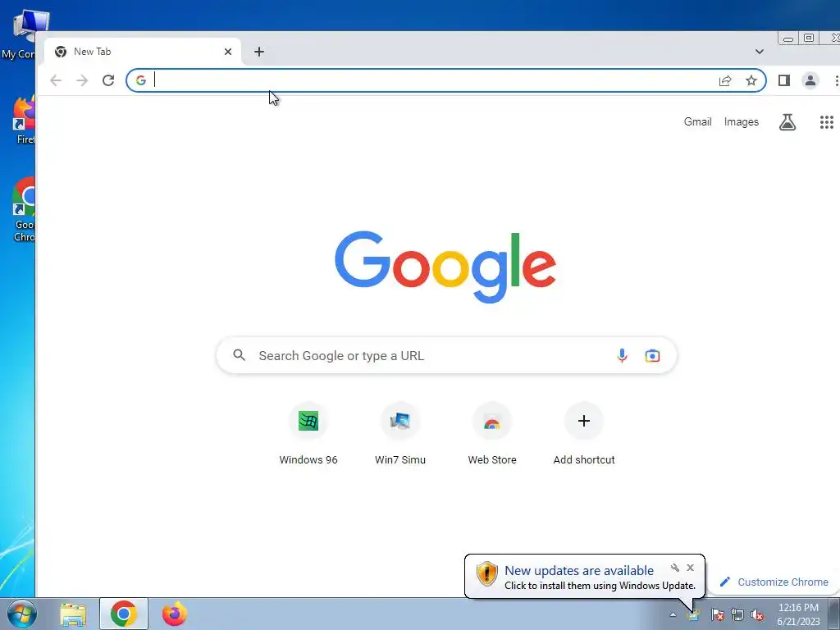Start voice search with microphone
The height and width of the screenshot is (630, 840).
(622, 356)
